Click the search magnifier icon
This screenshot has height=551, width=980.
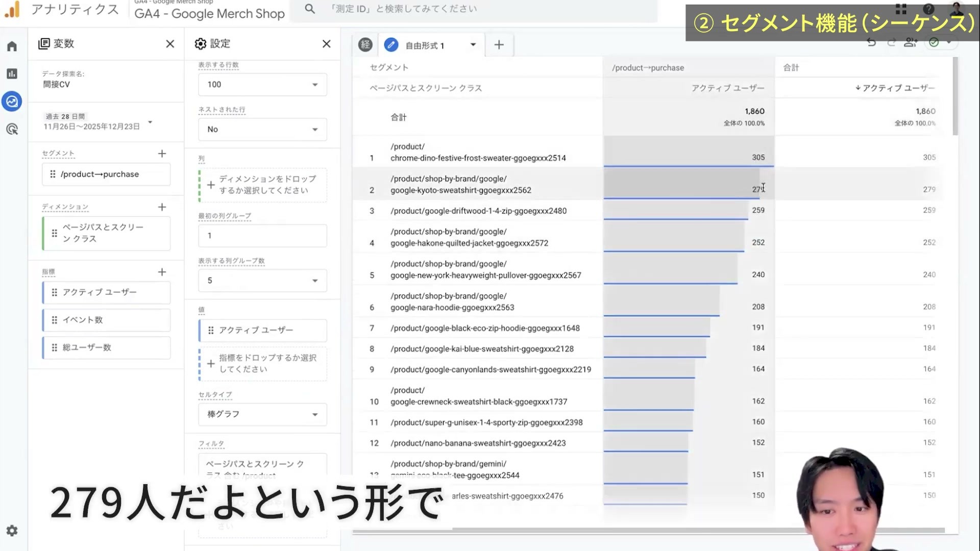pyautogui.click(x=310, y=9)
